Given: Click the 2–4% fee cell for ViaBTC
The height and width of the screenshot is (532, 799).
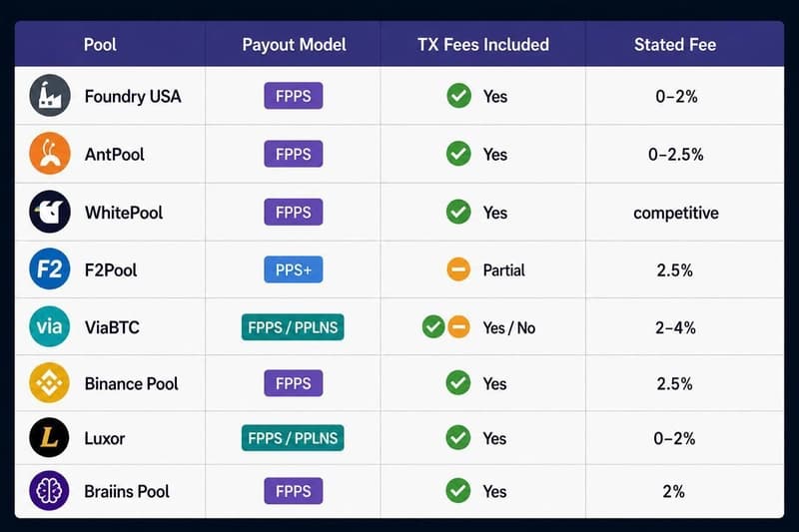Looking at the screenshot, I should [x=675, y=327].
